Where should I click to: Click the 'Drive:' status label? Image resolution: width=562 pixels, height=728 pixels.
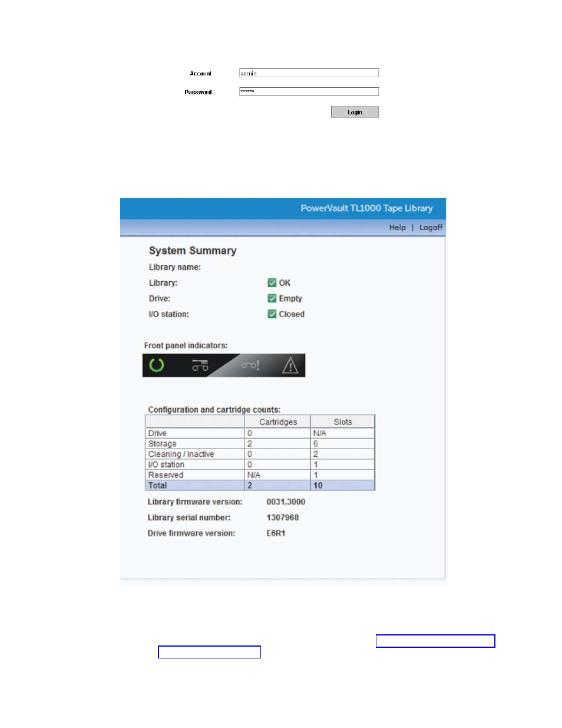160,299
